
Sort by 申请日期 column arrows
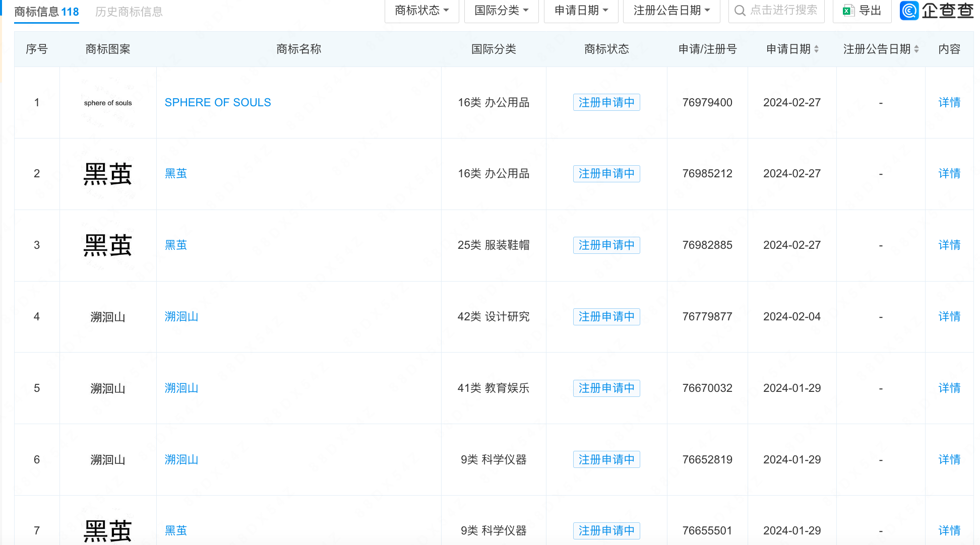[x=816, y=49]
